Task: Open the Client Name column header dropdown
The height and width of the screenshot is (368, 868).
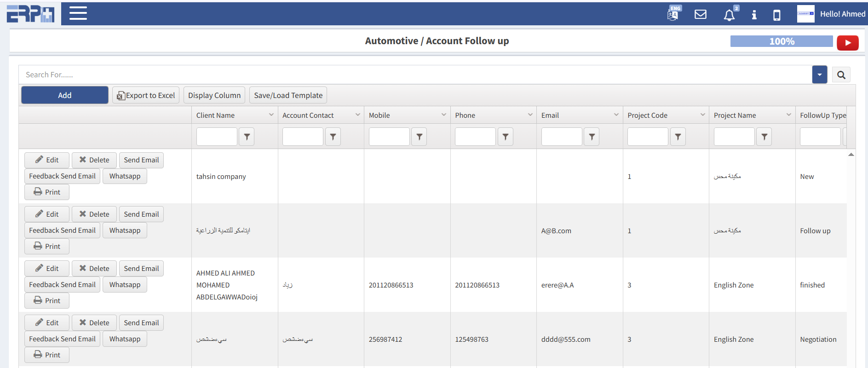Action: coord(271,115)
